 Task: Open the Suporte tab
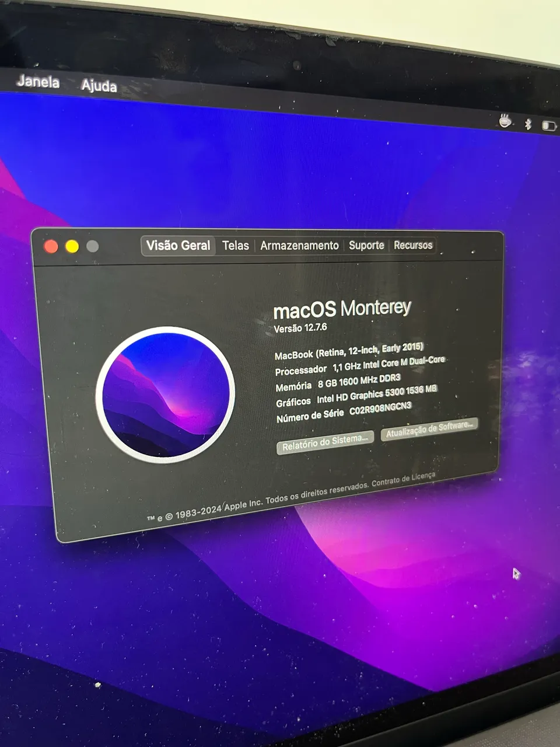point(366,246)
